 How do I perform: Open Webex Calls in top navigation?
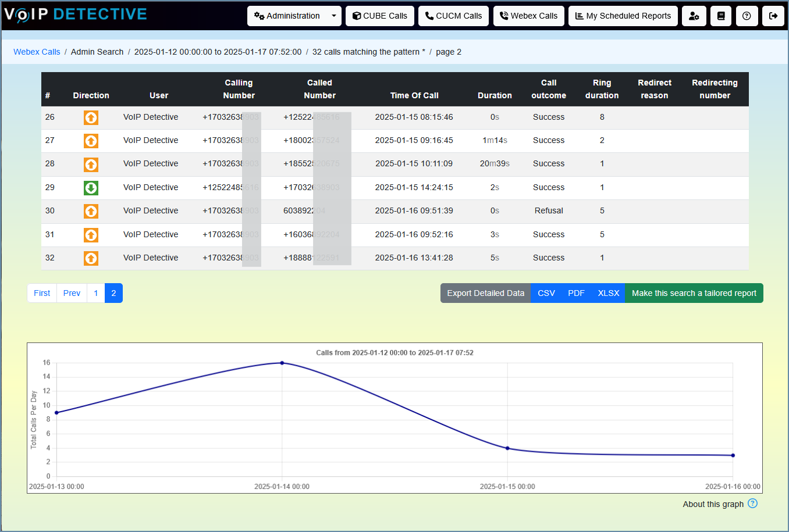(x=528, y=16)
